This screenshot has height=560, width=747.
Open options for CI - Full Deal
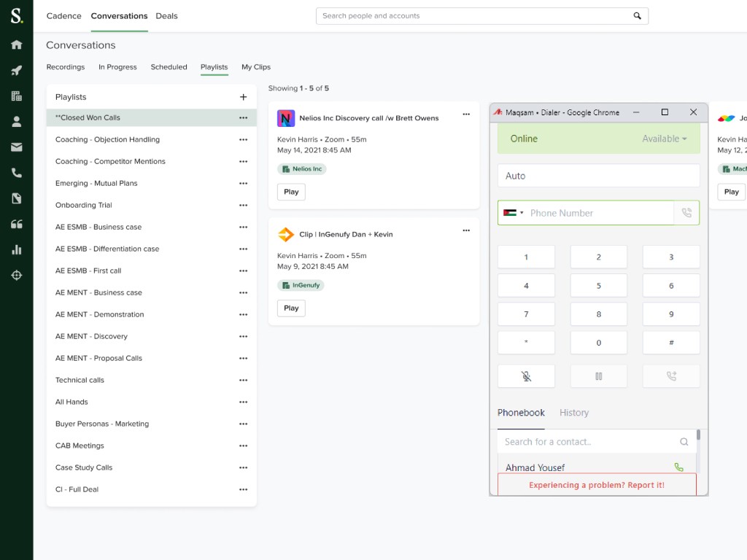pyautogui.click(x=243, y=489)
